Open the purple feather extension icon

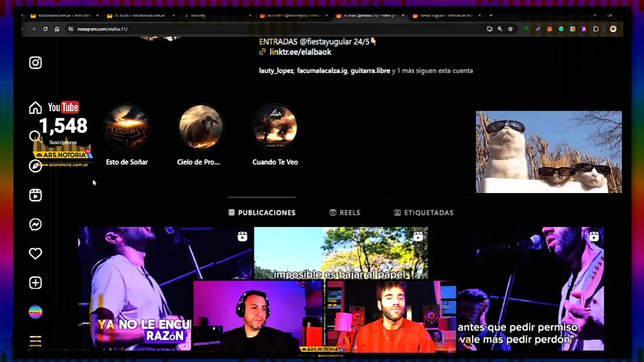click(x=538, y=29)
